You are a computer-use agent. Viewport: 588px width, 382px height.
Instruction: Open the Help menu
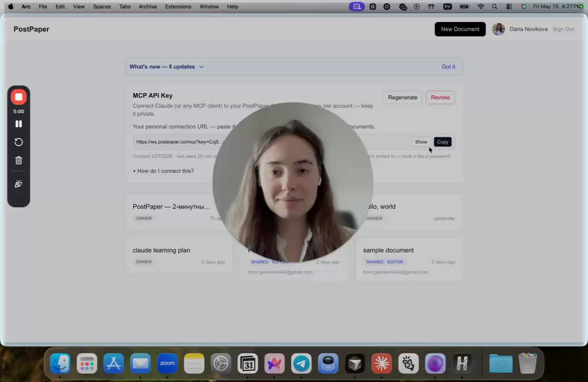[x=232, y=6]
